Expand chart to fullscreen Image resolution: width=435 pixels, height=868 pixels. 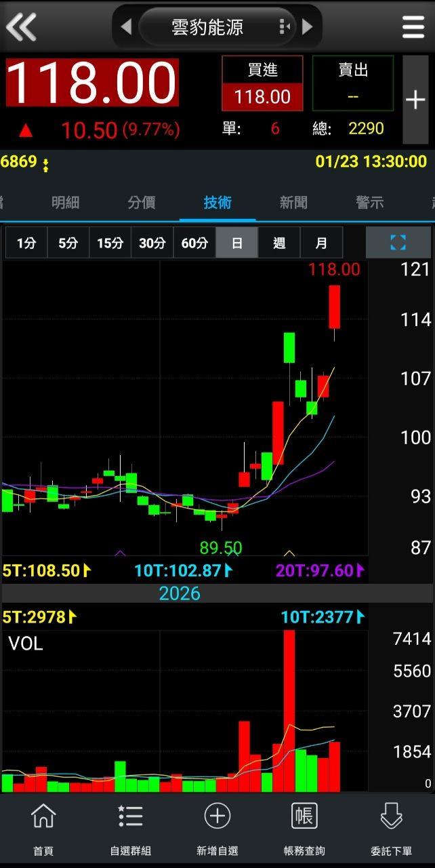pos(398,243)
